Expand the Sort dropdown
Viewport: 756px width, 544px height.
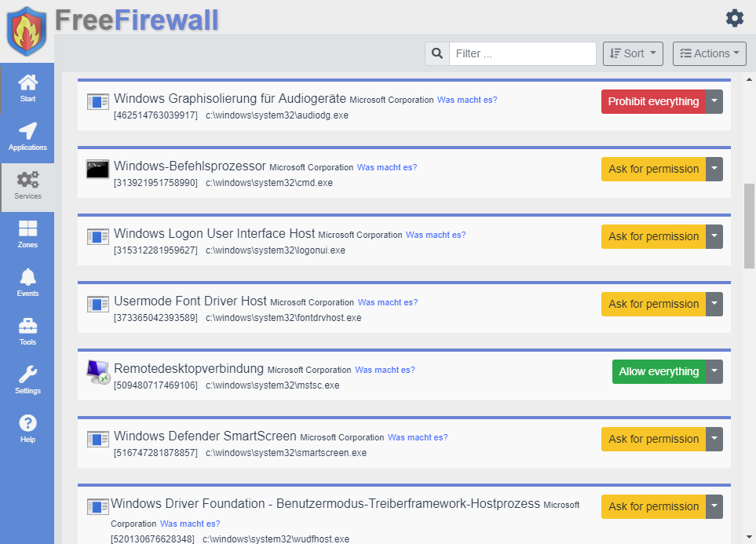click(x=633, y=53)
